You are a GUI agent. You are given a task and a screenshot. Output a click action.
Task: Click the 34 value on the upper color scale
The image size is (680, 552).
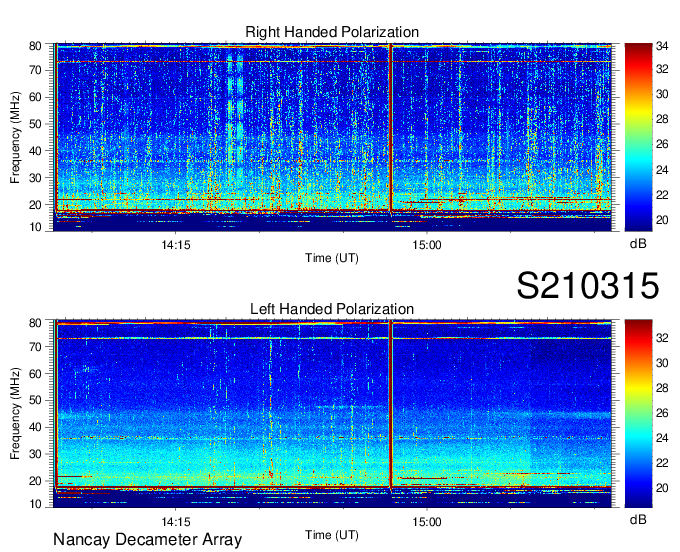[662, 46]
